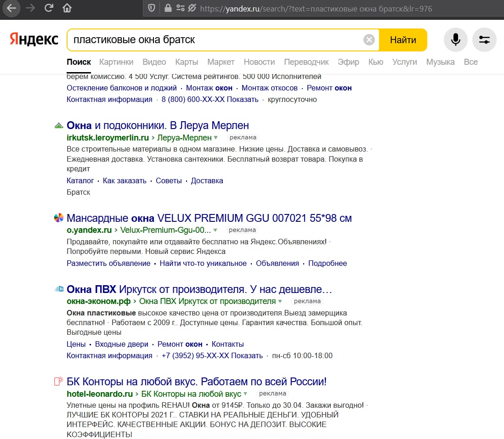Open the Карты tab

point(187,62)
